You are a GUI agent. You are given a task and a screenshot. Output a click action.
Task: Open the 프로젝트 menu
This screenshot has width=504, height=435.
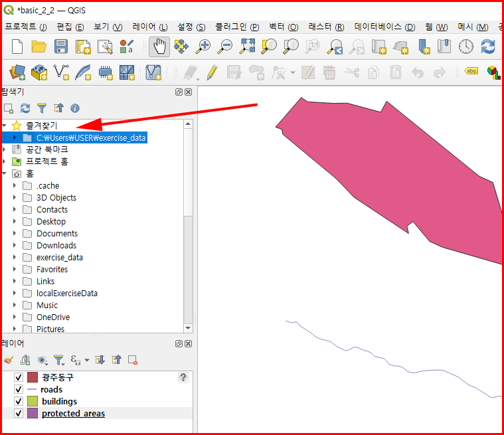pyautogui.click(x=26, y=27)
